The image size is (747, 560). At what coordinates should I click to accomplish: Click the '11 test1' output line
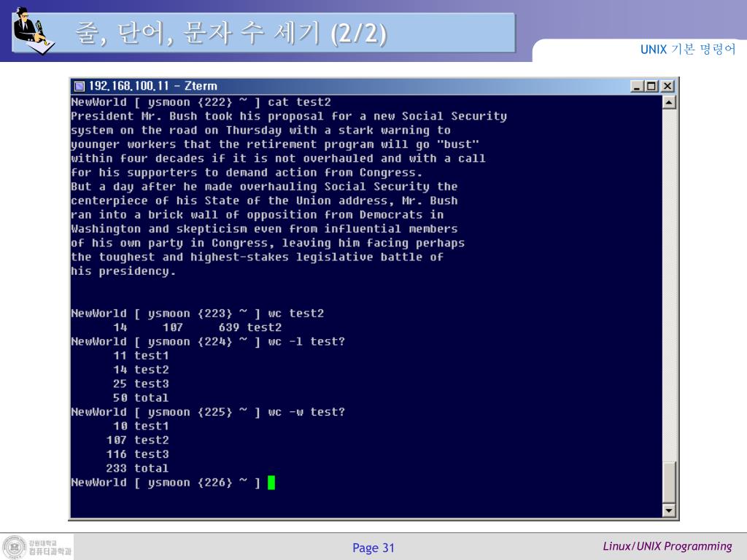141,356
